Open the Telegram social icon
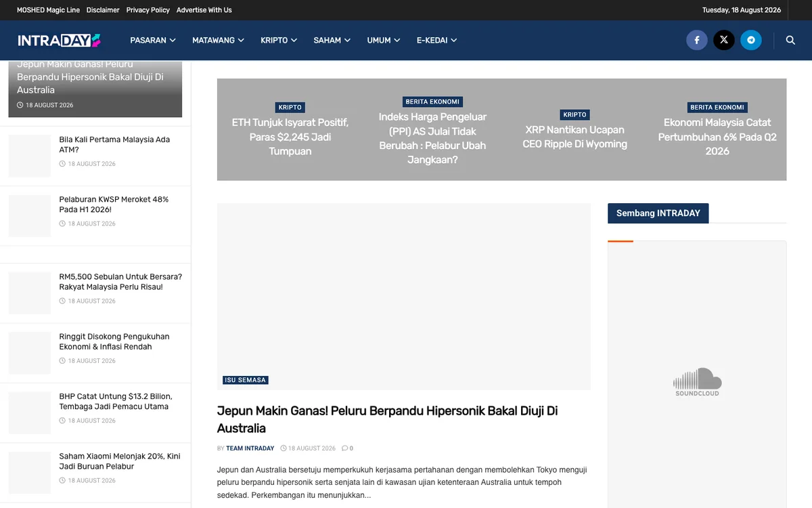 click(751, 40)
